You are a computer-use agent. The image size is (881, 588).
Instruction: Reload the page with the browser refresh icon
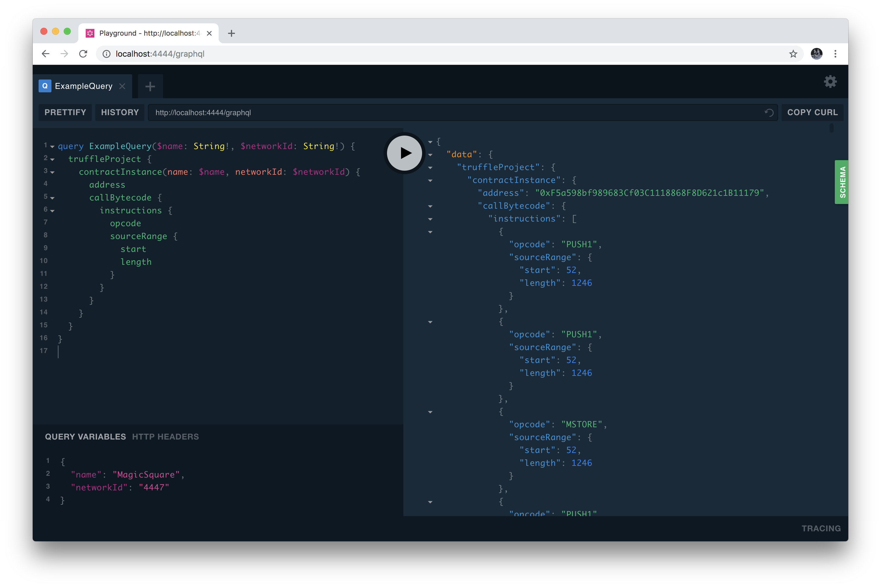[83, 53]
